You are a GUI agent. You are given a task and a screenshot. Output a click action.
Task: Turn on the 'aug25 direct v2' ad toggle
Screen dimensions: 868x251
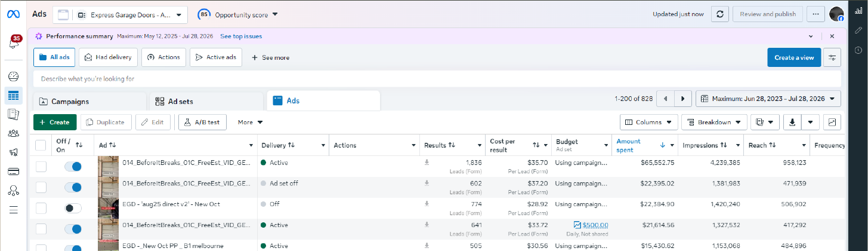(73, 208)
